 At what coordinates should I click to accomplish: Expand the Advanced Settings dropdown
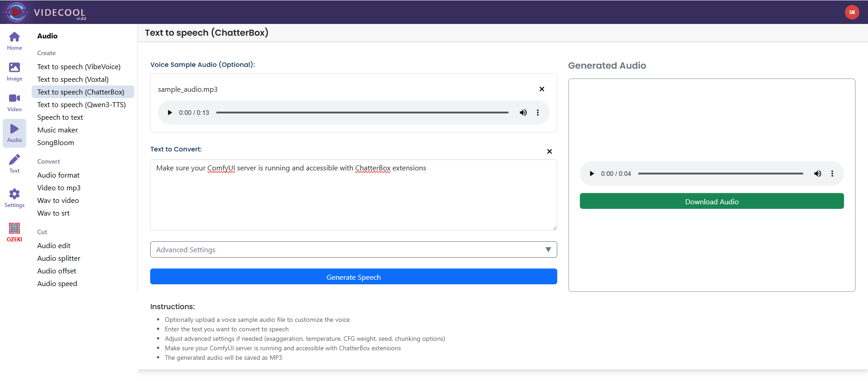click(353, 249)
